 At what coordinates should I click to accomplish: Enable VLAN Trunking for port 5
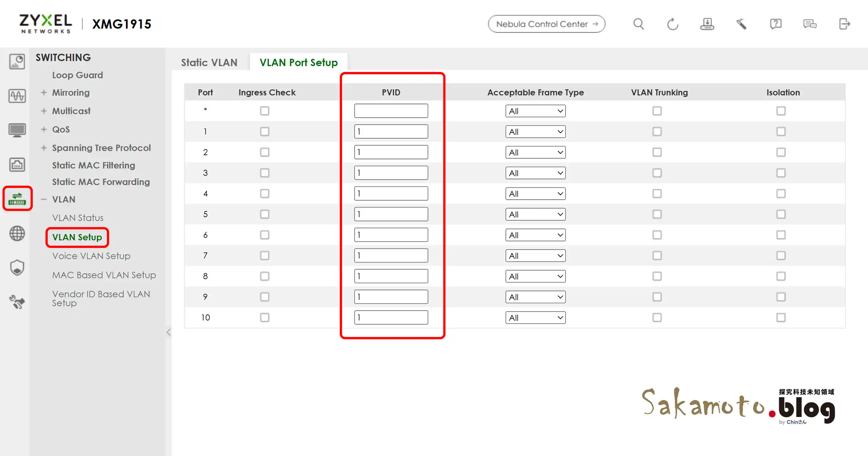(x=657, y=214)
